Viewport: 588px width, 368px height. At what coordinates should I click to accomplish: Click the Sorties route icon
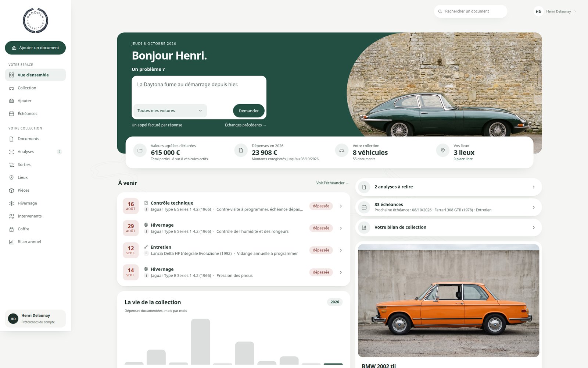(x=11, y=164)
